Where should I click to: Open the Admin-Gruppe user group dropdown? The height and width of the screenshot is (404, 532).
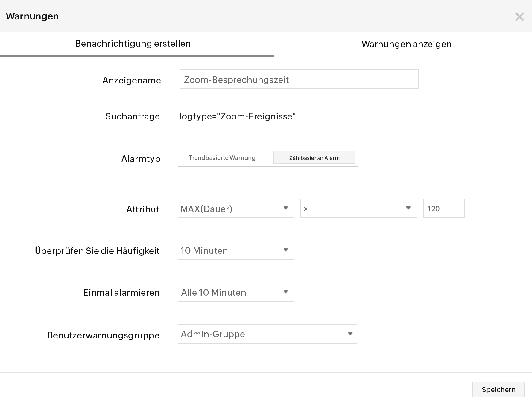click(x=267, y=334)
